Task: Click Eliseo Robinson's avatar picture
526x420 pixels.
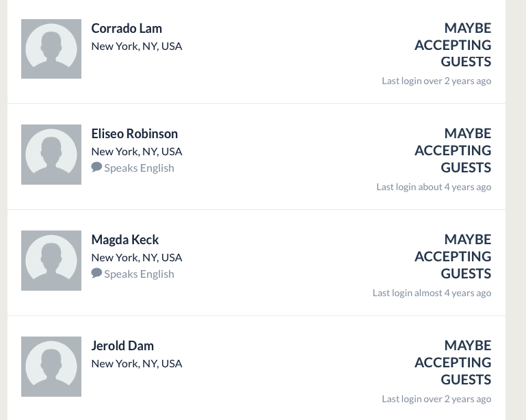Action: 51,155
